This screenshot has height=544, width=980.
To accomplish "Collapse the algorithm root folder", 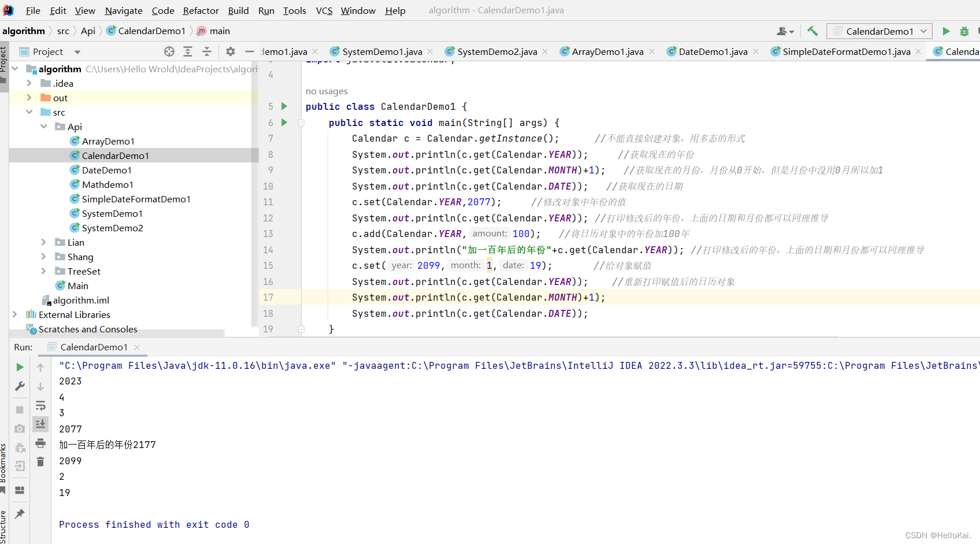I will pos(15,69).
